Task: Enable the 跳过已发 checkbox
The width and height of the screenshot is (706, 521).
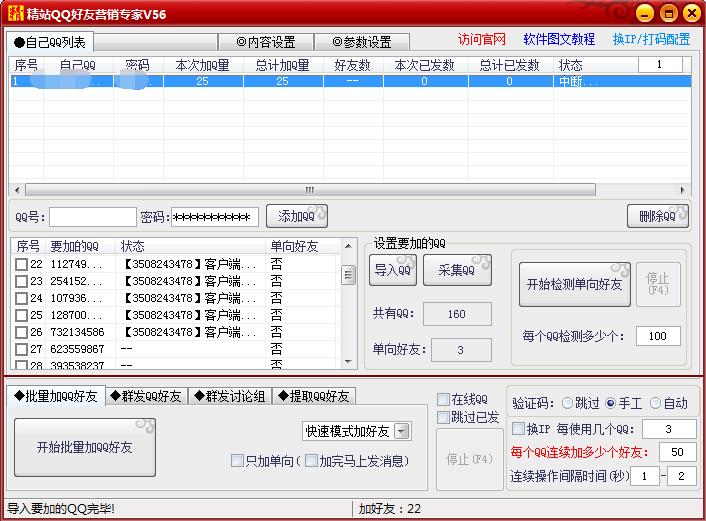Action: click(443, 417)
